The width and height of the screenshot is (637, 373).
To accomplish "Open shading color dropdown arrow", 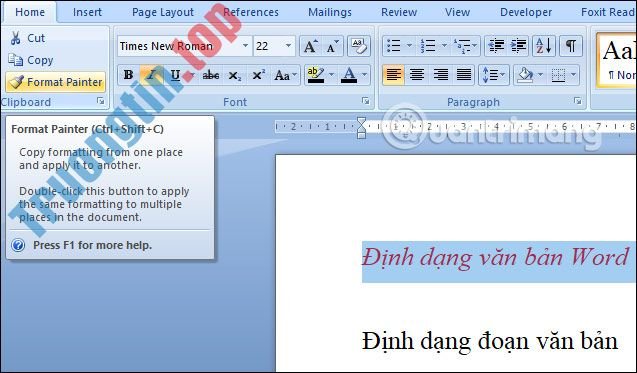I will [x=541, y=75].
